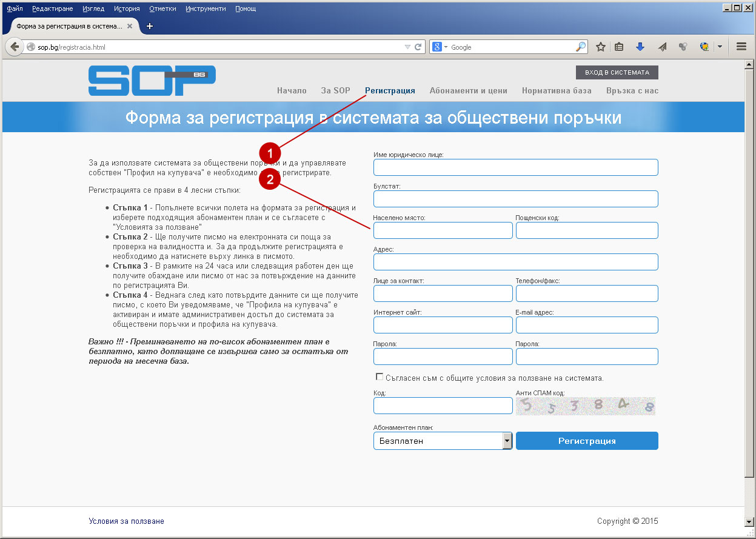
Task: Click the paper plane toolbar icon
Action: tap(662, 47)
